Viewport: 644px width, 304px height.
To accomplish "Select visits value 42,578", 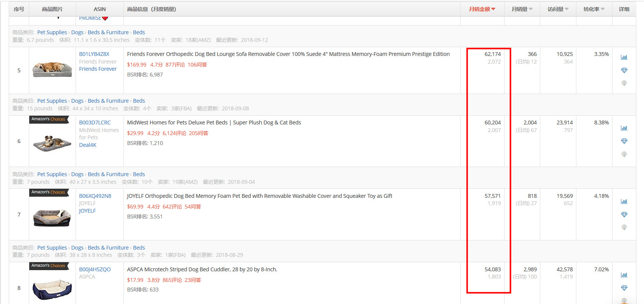I will 565,269.
